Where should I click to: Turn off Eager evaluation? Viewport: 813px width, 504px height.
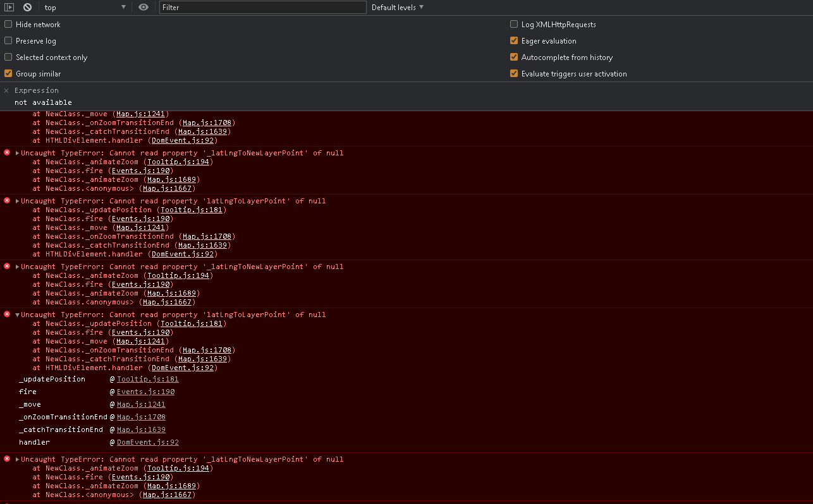514,40
